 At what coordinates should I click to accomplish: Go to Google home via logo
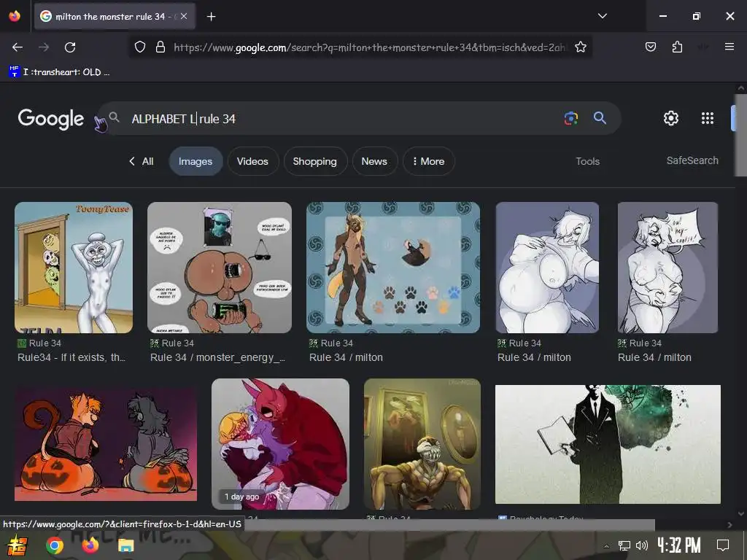(x=50, y=119)
